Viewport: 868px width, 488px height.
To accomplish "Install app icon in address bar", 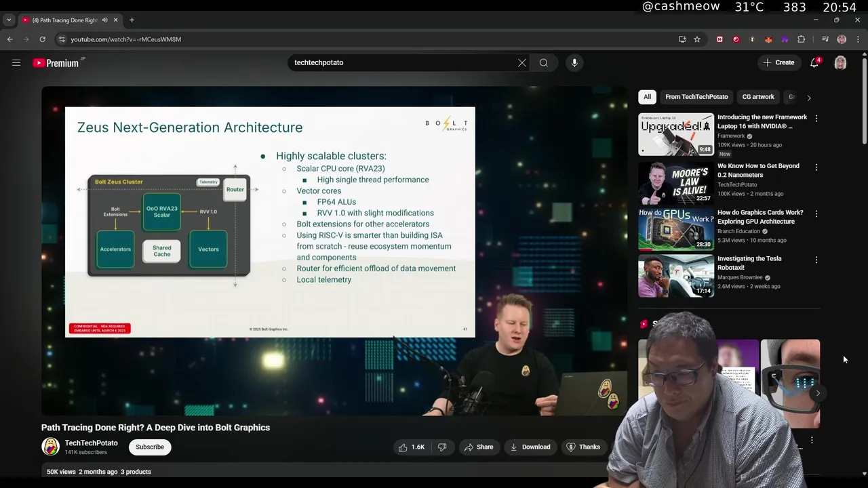I will [x=682, y=39].
